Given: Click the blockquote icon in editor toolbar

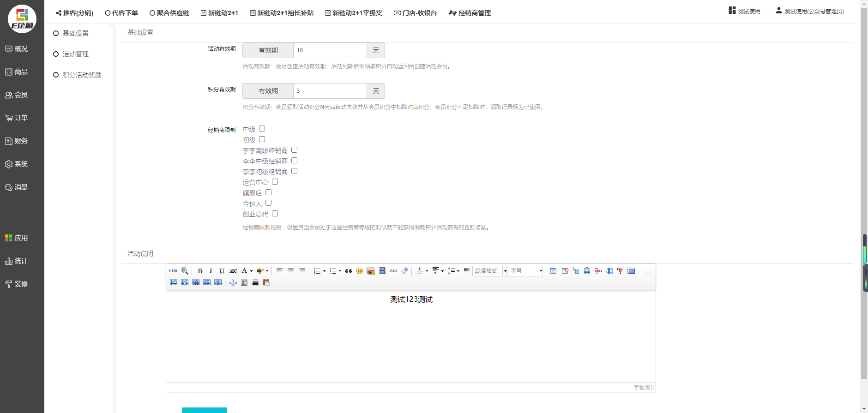Looking at the screenshot, I should pos(349,271).
